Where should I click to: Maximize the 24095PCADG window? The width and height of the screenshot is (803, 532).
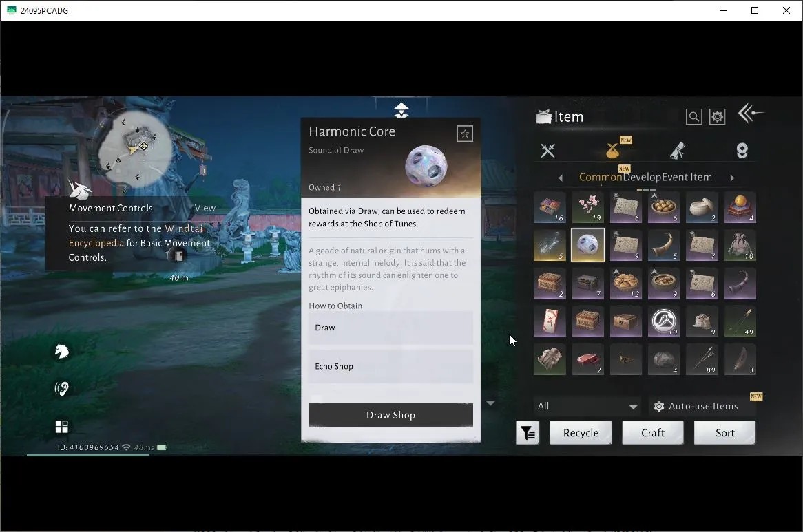pos(754,10)
